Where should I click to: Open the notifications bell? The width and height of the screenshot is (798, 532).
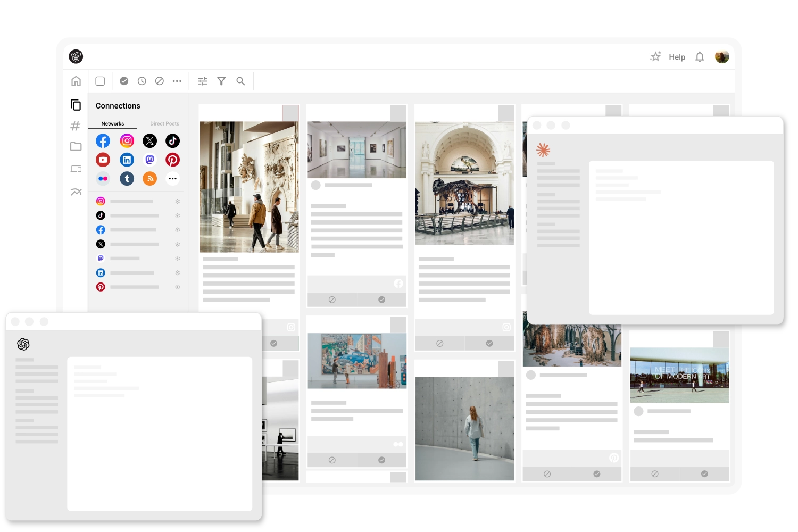tap(700, 57)
